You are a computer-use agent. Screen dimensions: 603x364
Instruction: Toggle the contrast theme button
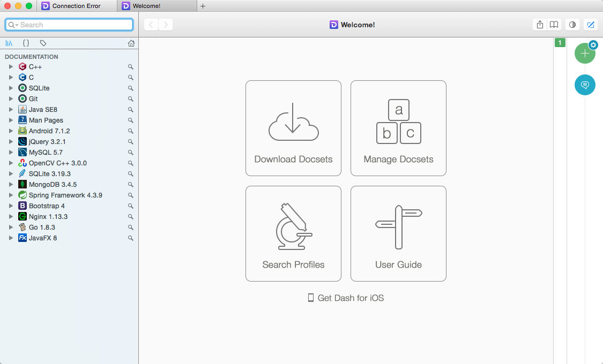[x=572, y=25]
